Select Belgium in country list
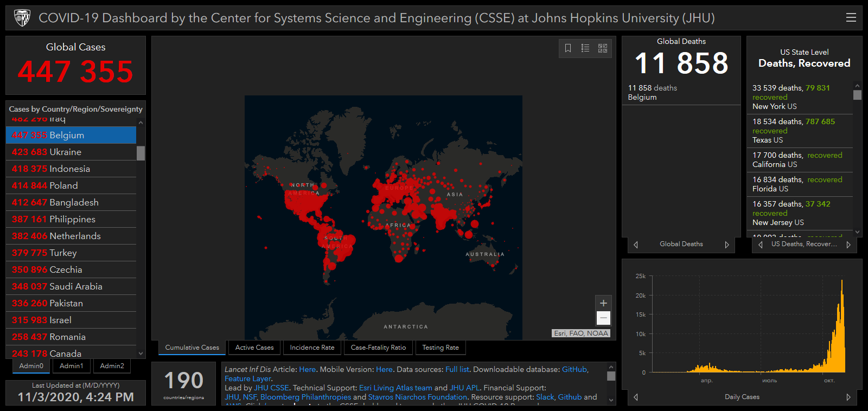The width and height of the screenshot is (868, 411). (71, 135)
